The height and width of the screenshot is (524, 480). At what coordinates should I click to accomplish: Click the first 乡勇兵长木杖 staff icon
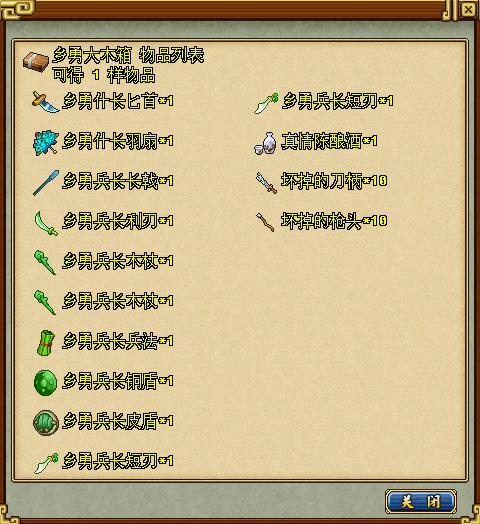click(x=45, y=262)
